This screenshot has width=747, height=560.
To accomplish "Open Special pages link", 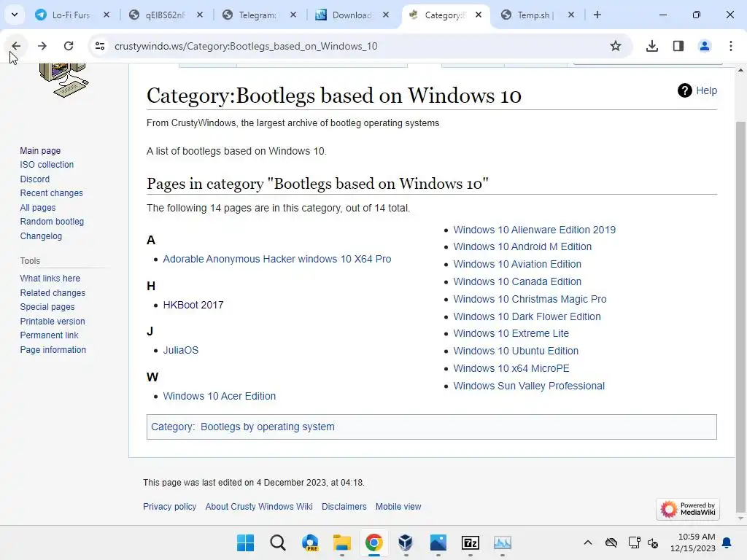I will (x=47, y=307).
